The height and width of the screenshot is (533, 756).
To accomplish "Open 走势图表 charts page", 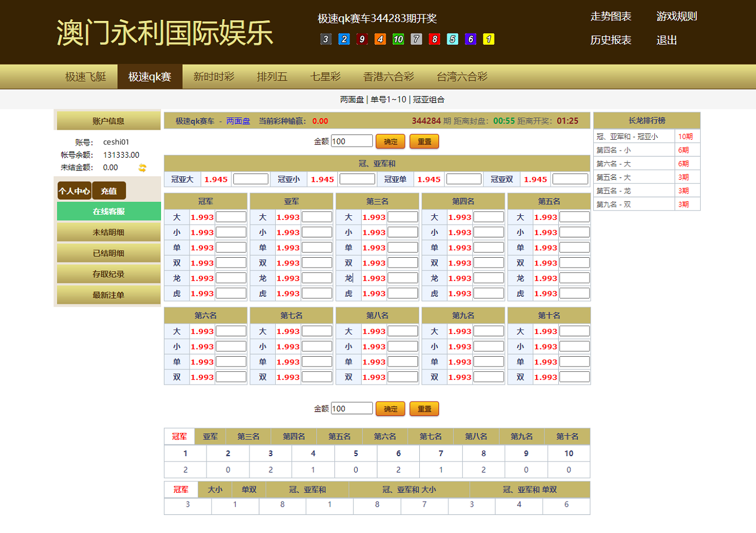I will click(x=611, y=17).
